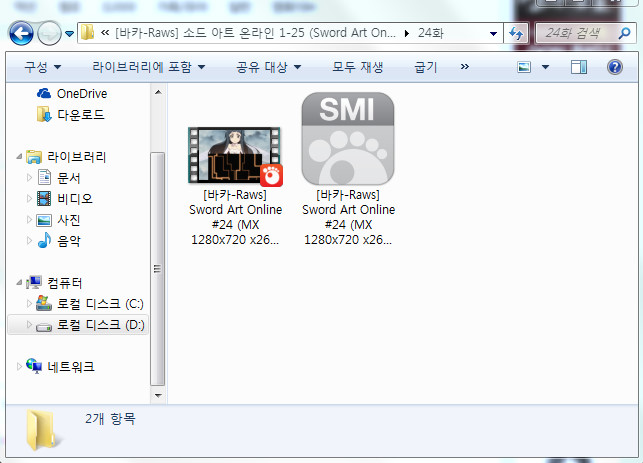The image size is (643, 463).
Task: Click the video file's name label
Action: click(x=235, y=217)
